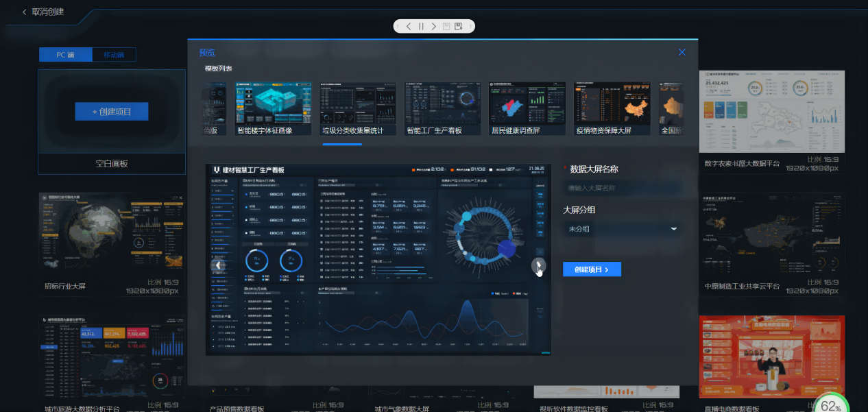Select the 疫情物资保障大屏 template thumbnail

[x=612, y=108]
